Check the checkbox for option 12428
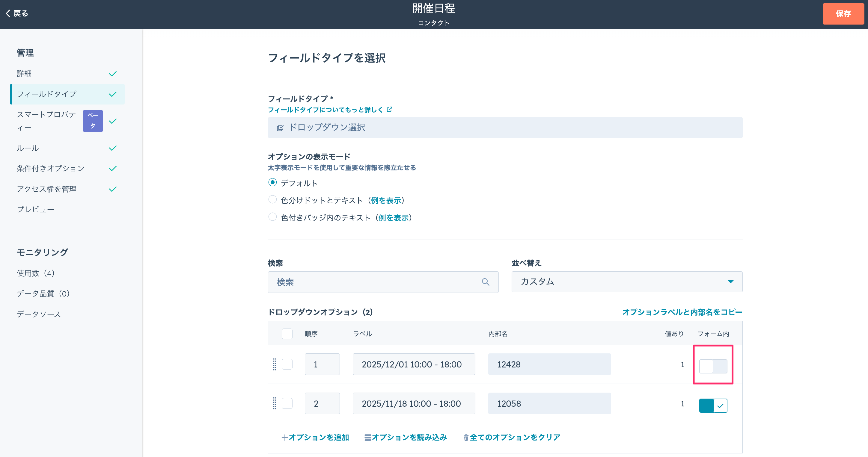 click(287, 364)
